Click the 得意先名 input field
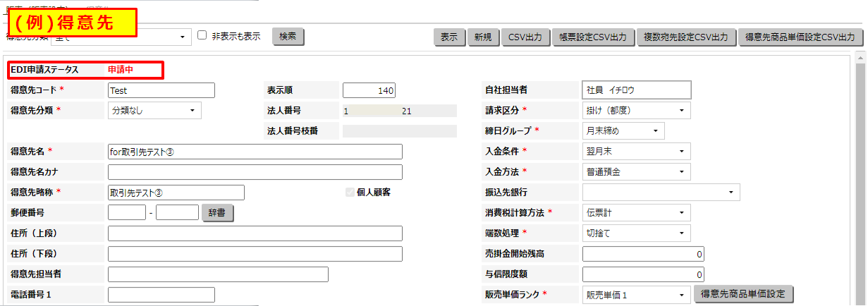The width and height of the screenshot is (868, 306). [255, 152]
